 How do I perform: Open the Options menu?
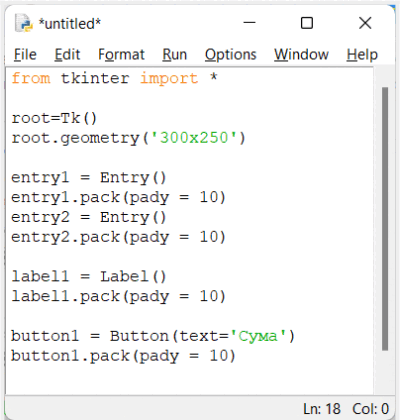tap(231, 55)
